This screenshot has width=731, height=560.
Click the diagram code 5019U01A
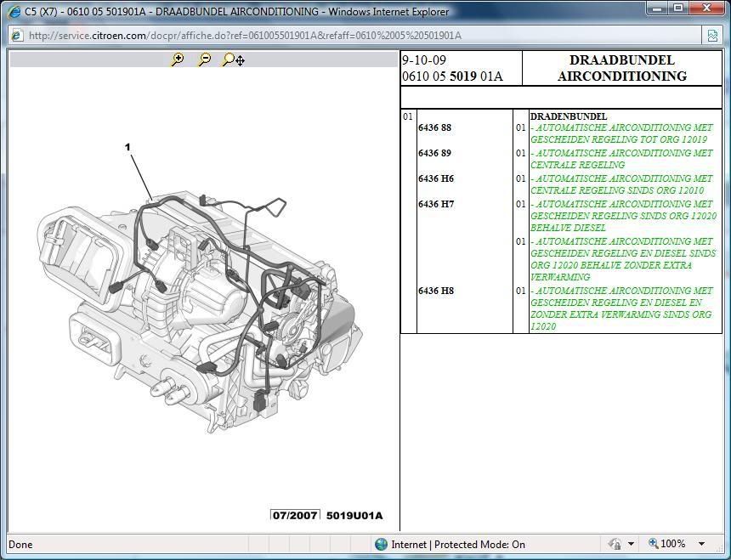click(x=354, y=515)
